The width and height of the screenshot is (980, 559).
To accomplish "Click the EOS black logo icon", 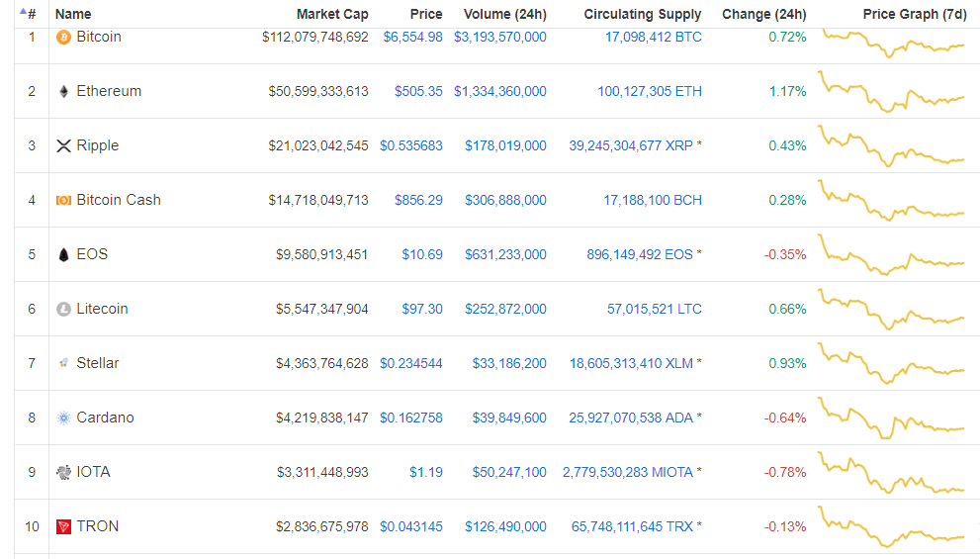I will coord(63,255).
